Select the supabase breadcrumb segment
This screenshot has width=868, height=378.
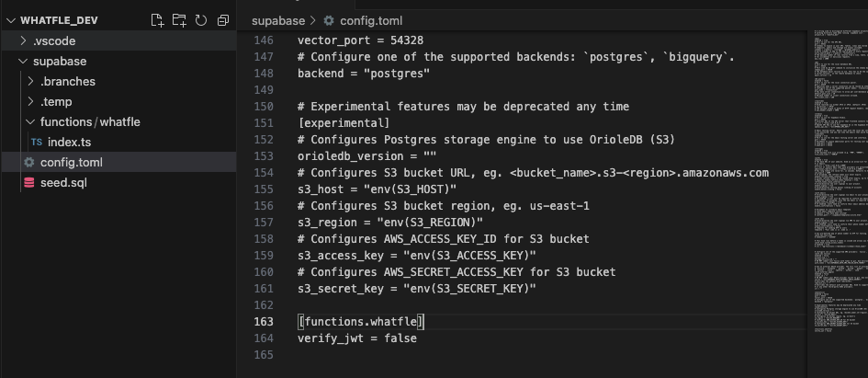coord(278,21)
